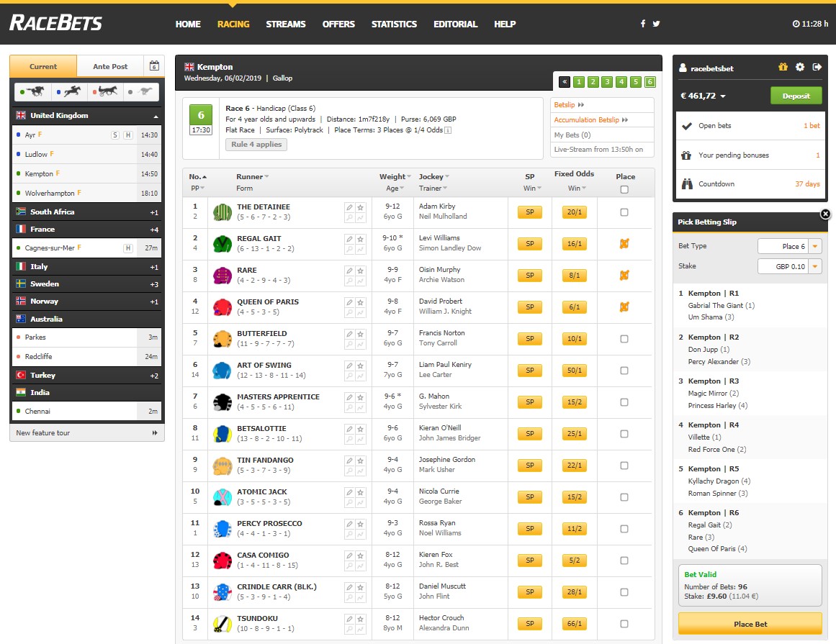The image size is (836, 644).
Task: Click the green Deposit button
Action: click(x=796, y=96)
